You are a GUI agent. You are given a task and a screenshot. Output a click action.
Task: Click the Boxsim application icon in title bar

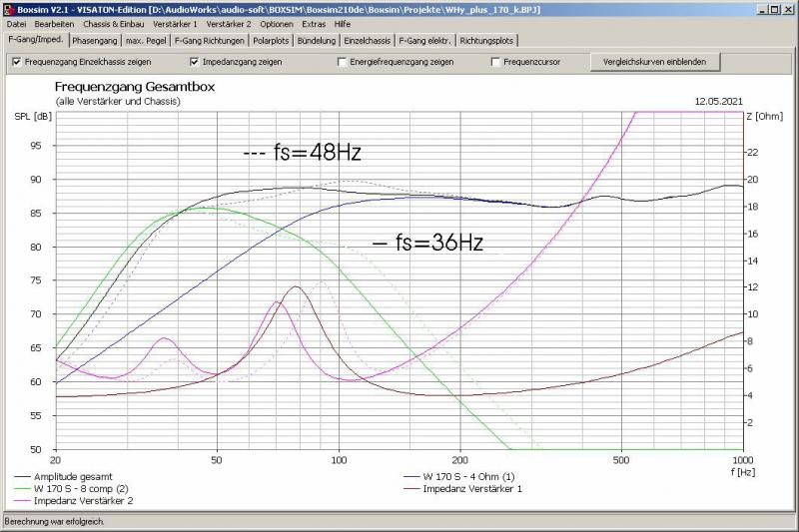(9, 8)
